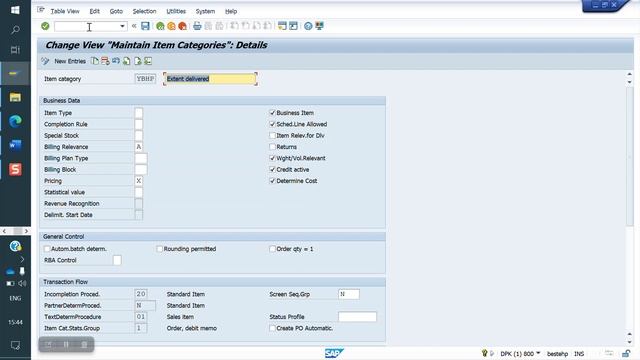This screenshot has height=360, width=640.
Task: Check the Rounding permitted checkbox
Action: click(x=160, y=249)
